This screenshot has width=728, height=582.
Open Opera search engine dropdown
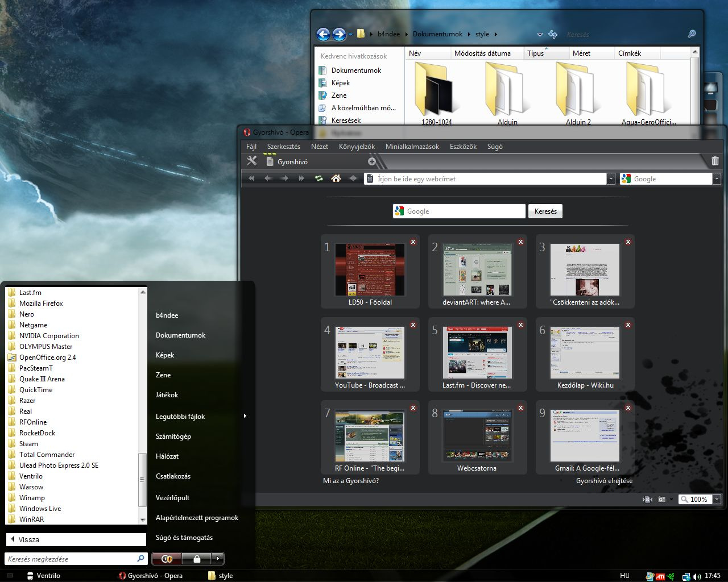tap(716, 178)
